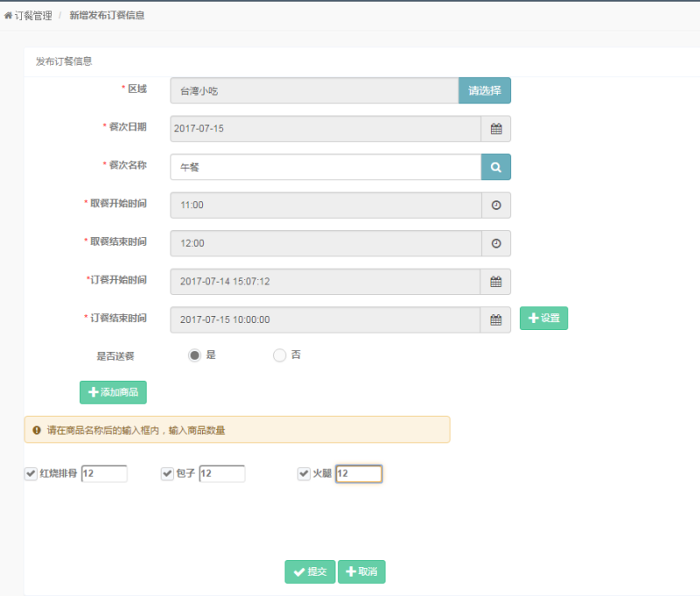Click the 取消 button

coord(361,571)
